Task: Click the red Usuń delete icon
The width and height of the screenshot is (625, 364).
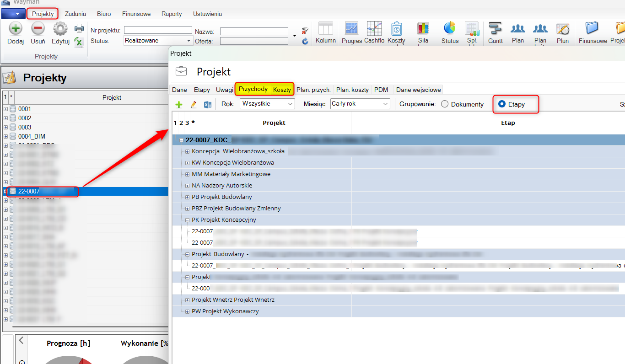Action: [x=38, y=29]
